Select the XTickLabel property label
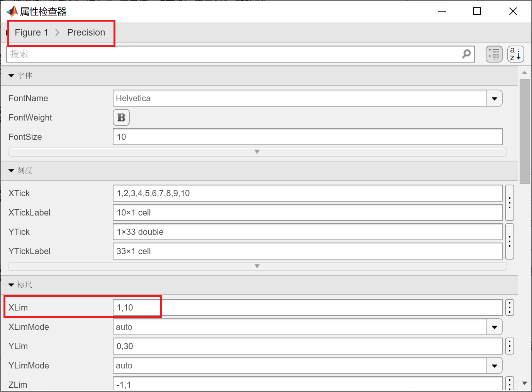 click(x=29, y=212)
